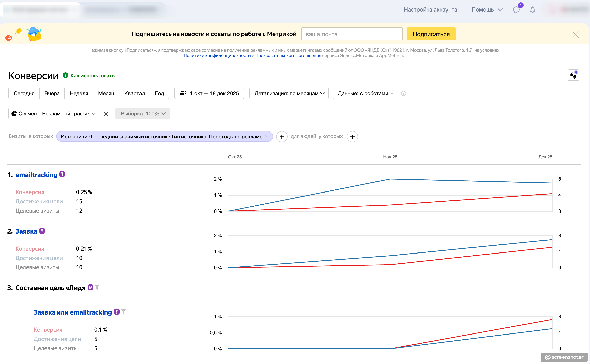Remove the Рекламный трафик segment with X
Viewport: 590px width, 364px height.
[106, 114]
